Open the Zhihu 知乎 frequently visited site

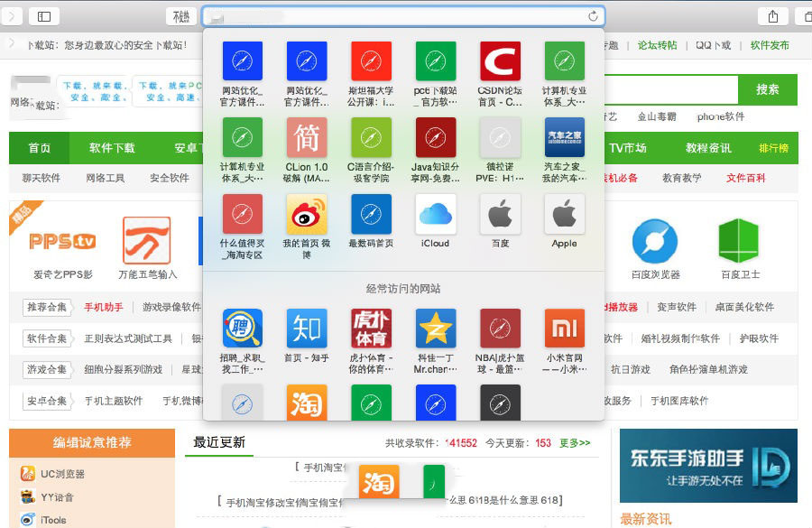pyautogui.click(x=307, y=328)
